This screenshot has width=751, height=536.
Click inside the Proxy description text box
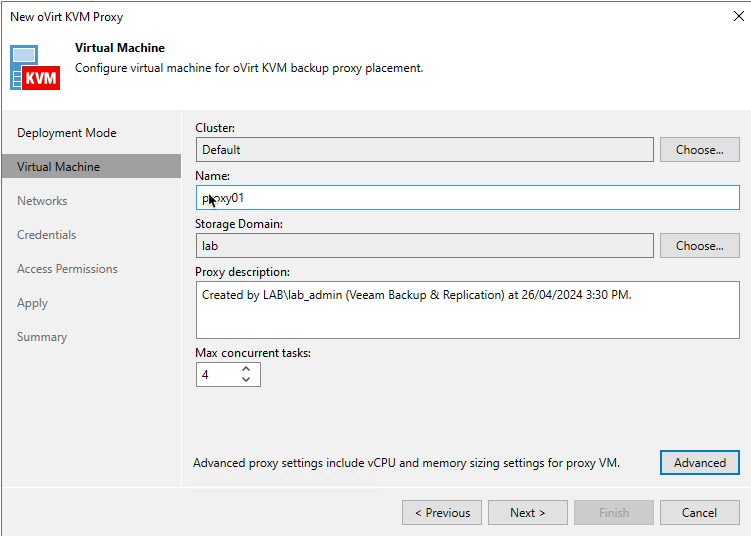point(467,310)
